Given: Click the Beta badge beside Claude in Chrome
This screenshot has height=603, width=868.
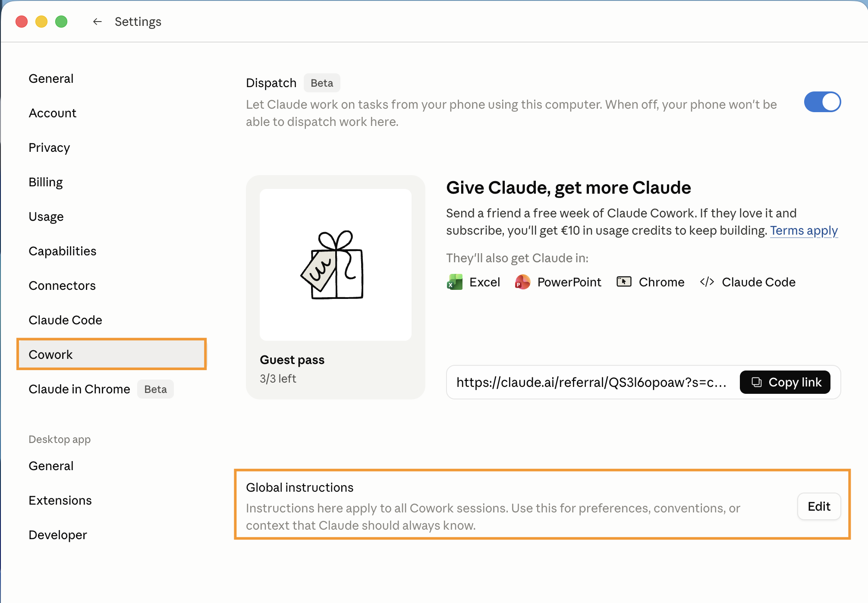Looking at the screenshot, I should coord(155,389).
